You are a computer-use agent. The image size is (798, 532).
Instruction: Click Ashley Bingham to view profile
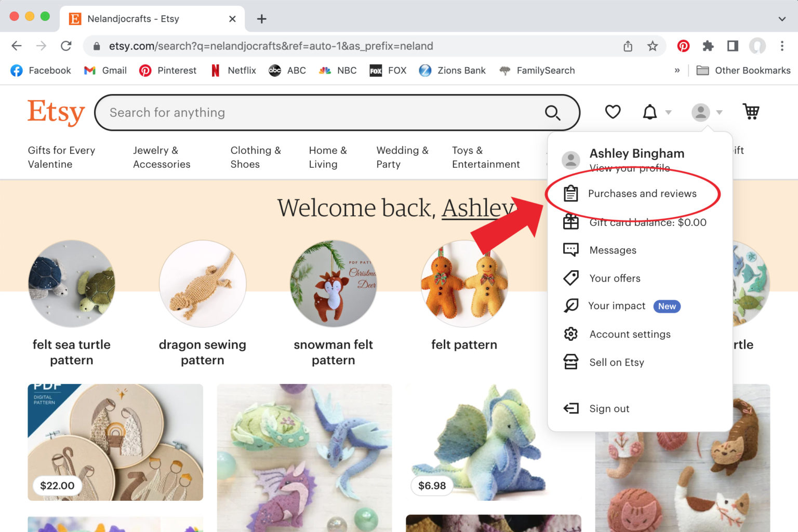pyautogui.click(x=636, y=153)
